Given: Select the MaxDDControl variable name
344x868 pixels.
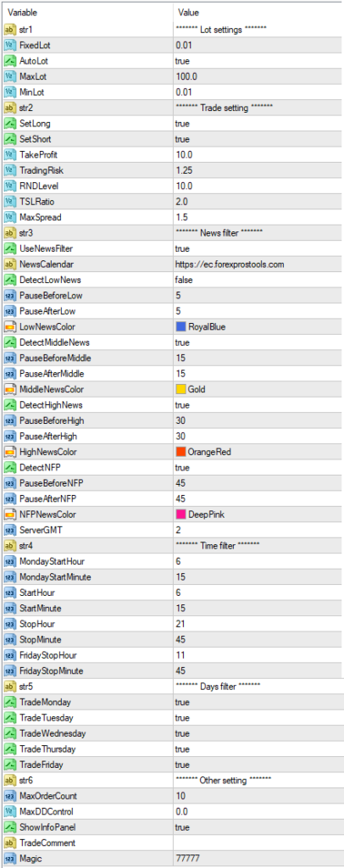Looking at the screenshot, I should tap(46, 812).
